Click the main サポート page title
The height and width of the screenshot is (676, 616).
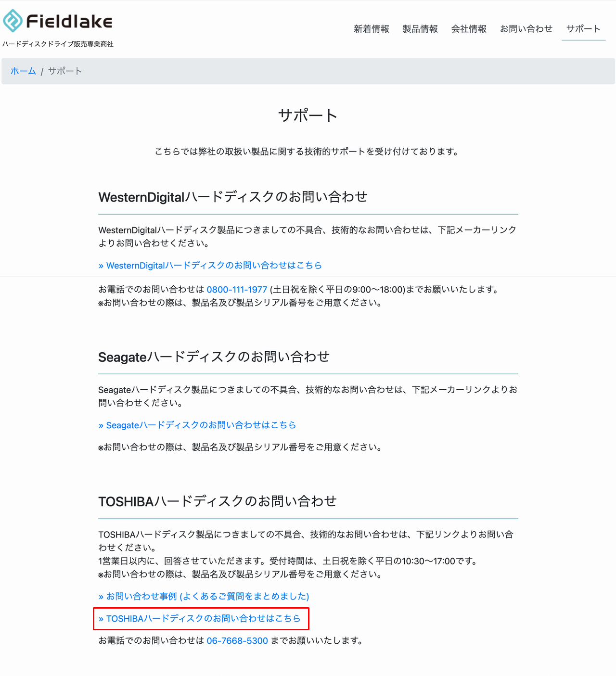tap(308, 115)
